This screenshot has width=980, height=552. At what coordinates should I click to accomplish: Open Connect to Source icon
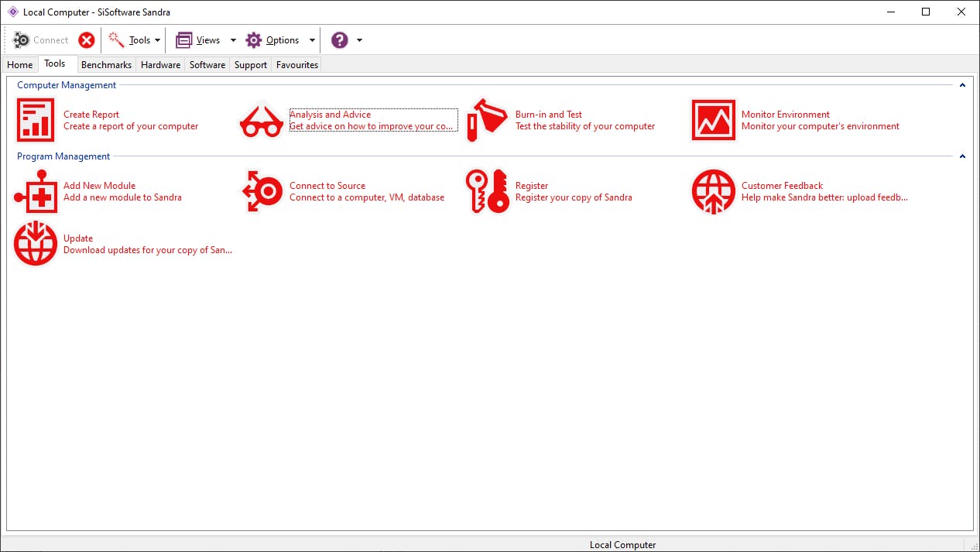tap(262, 191)
